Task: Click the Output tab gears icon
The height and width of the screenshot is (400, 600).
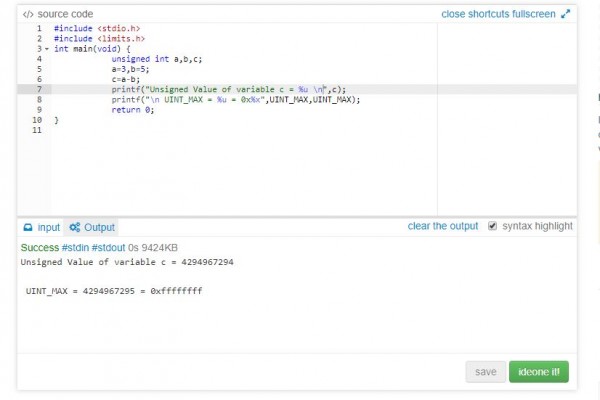Action: coord(73,227)
